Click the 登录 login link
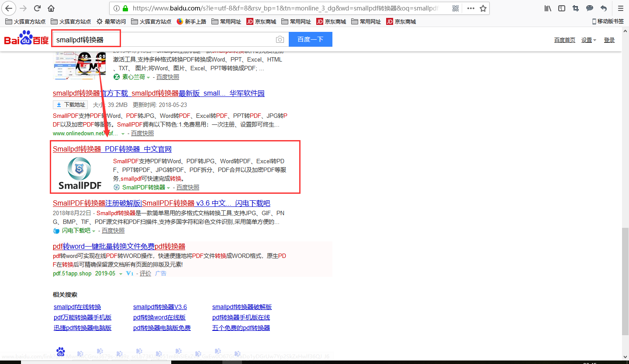The height and width of the screenshot is (364, 629). [609, 40]
